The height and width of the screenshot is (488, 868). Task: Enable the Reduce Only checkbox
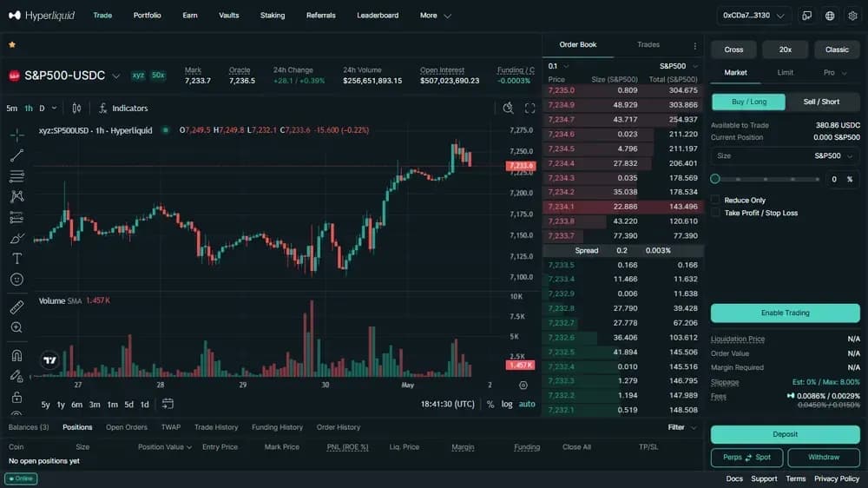tap(715, 200)
